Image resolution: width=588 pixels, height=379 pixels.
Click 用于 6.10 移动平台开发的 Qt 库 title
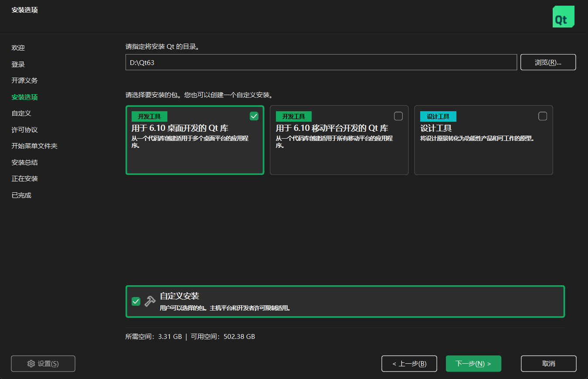click(x=332, y=128)
